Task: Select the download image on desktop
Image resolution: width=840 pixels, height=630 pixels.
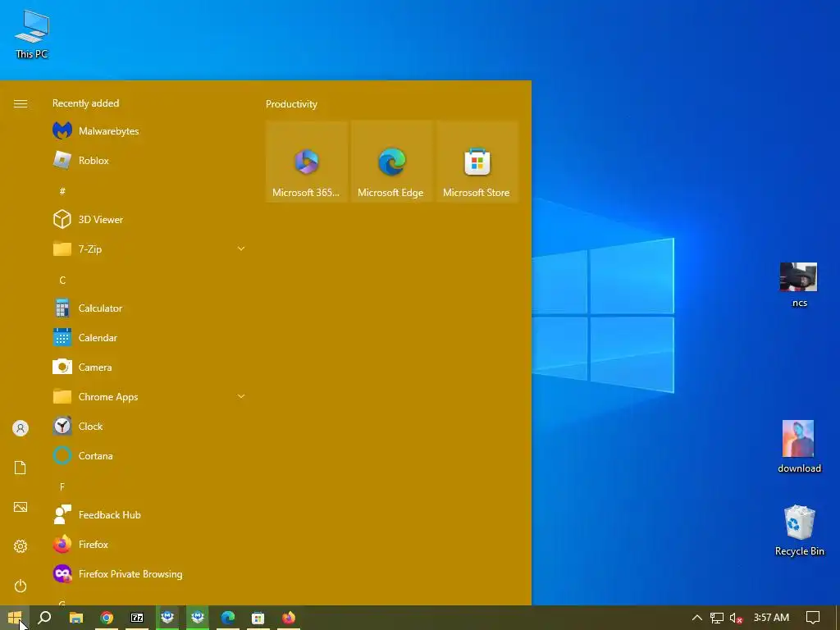Action: 799,446
